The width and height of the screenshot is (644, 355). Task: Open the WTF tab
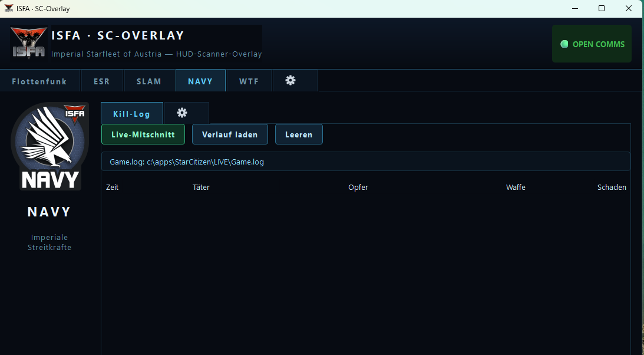249,81
